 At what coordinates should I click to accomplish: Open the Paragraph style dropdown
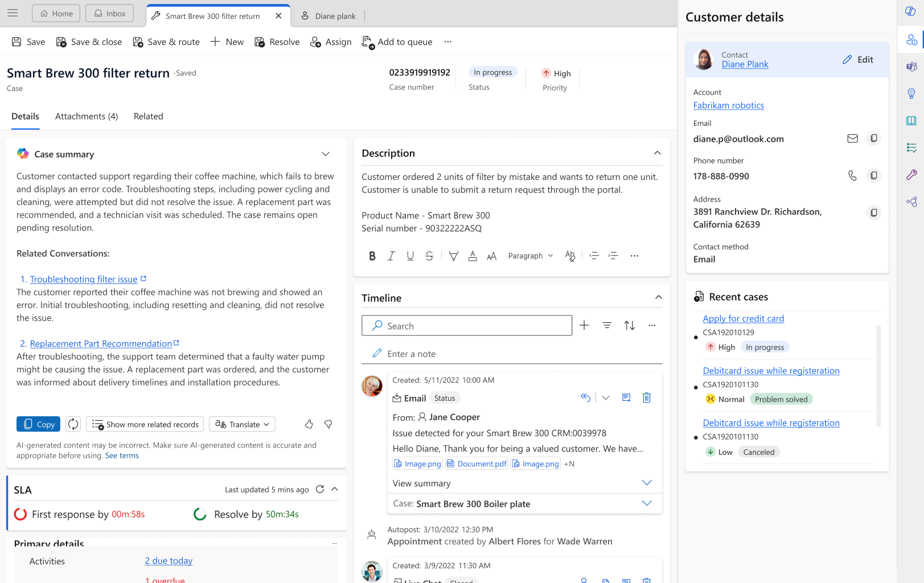pos(531,256)
